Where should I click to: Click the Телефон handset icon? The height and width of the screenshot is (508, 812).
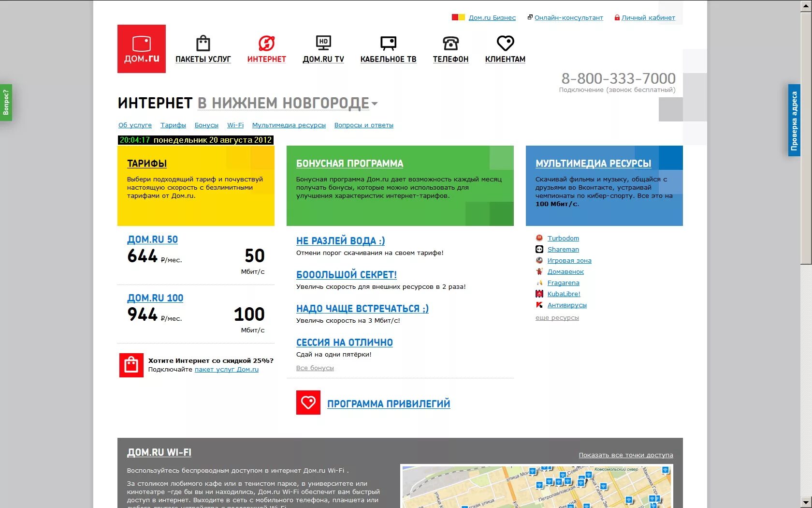click(x=450, y=43)
